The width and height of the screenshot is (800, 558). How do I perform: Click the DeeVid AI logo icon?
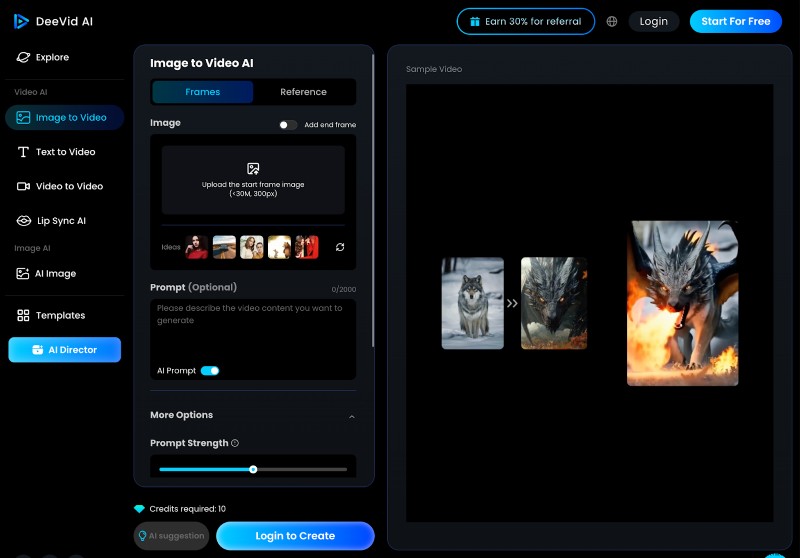(21, 21)
